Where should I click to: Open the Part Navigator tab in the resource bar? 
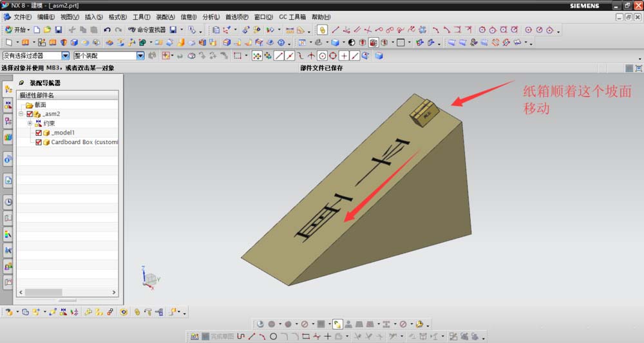tap(8, 122)
